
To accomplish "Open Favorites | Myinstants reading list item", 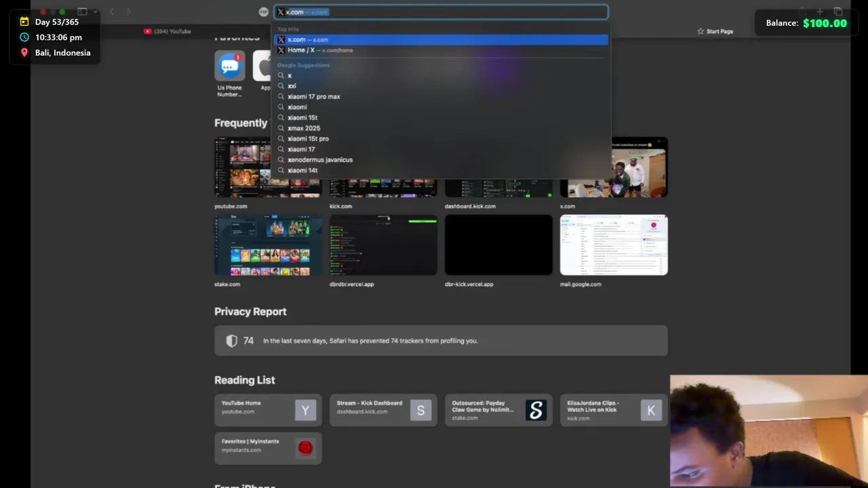I will 268,448.
